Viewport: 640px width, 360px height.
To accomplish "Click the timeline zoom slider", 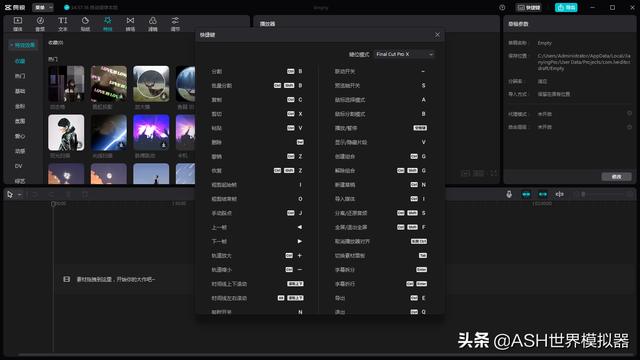I will [x=604, y=194].
